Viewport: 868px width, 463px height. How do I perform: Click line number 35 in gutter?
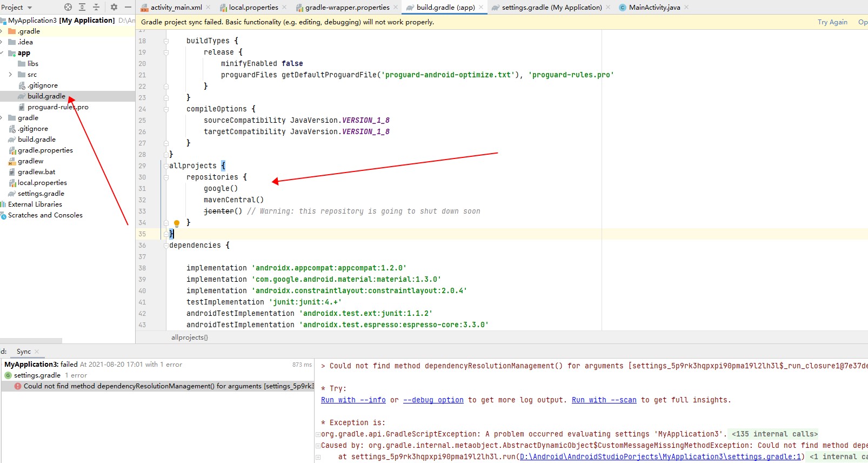pyautogui.click(x=142, y=234)
